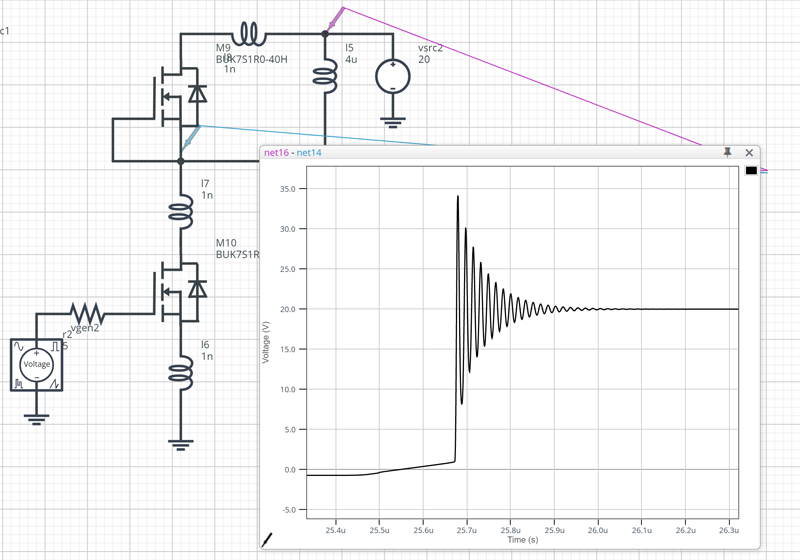800x560 pixels.
Task: Pin the net16 - net14 plot window
Action: [728, 152]
